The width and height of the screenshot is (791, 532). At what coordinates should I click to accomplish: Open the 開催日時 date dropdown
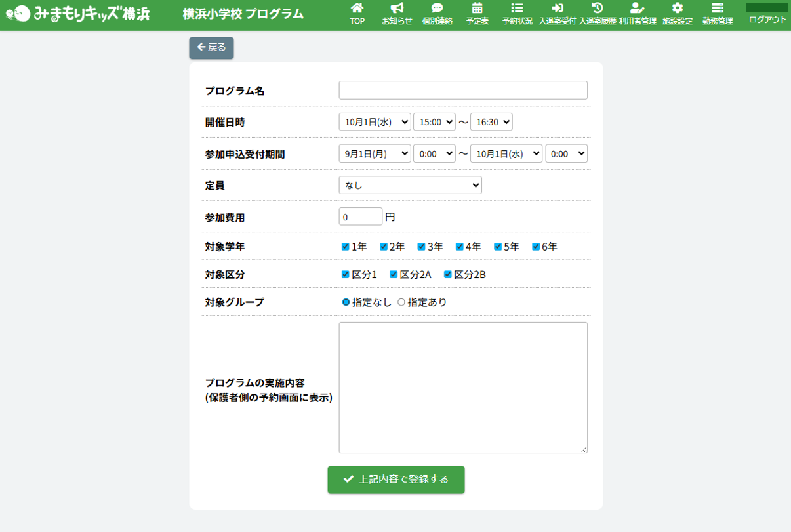tap(375, 122)
